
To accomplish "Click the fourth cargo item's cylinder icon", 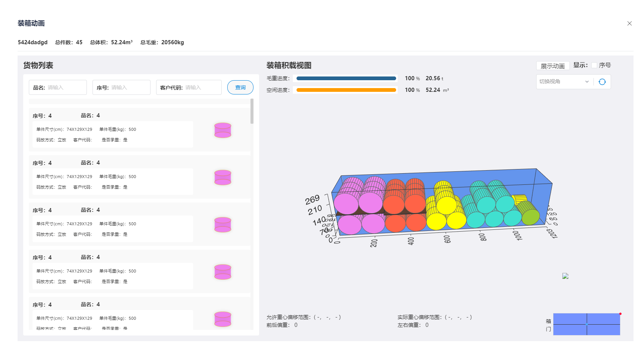I will 223,272.
